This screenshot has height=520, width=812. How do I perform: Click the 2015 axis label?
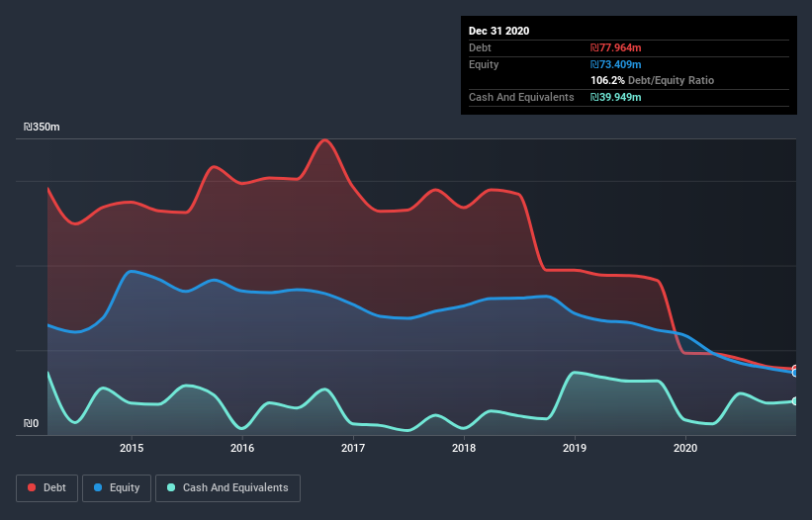click(x=132, y=448)
